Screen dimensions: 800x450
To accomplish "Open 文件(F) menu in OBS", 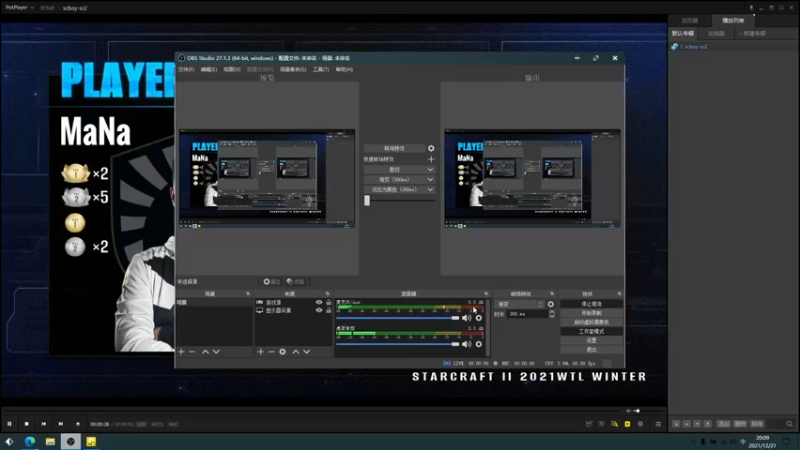I will [186, 69].
